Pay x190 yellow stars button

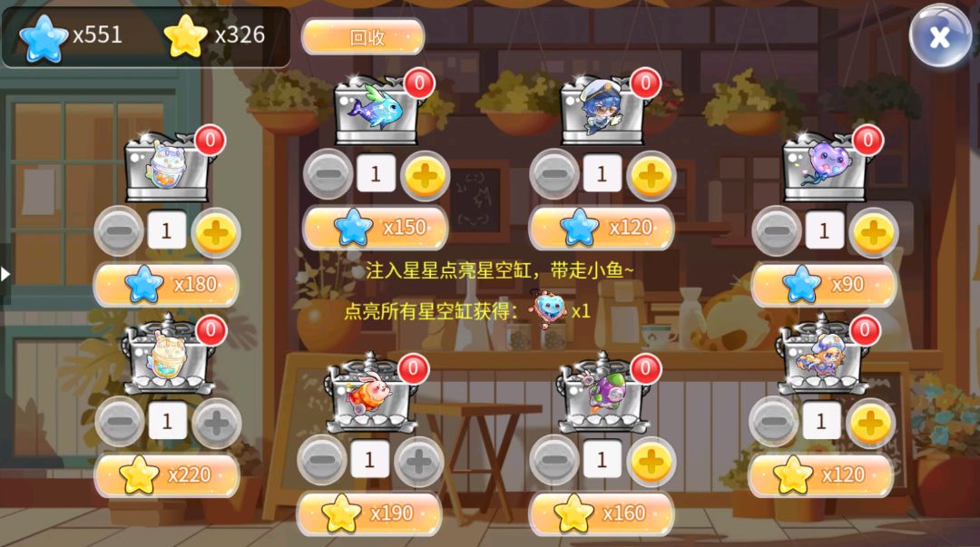point(368,513)
